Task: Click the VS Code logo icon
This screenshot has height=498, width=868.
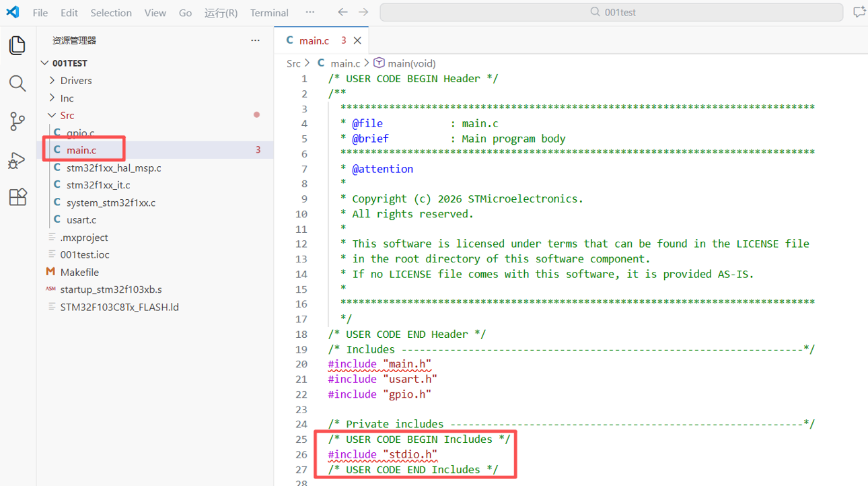Action: 13,12
